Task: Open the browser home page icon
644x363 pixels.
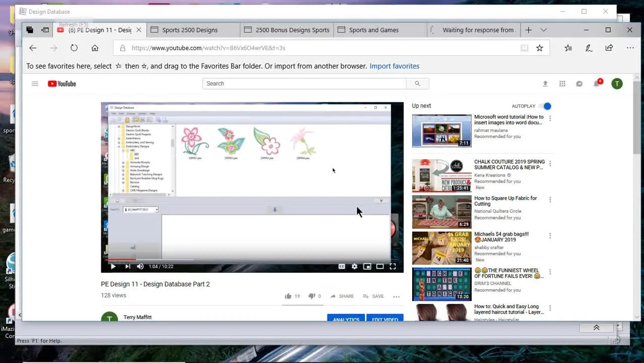Action: 95,48
